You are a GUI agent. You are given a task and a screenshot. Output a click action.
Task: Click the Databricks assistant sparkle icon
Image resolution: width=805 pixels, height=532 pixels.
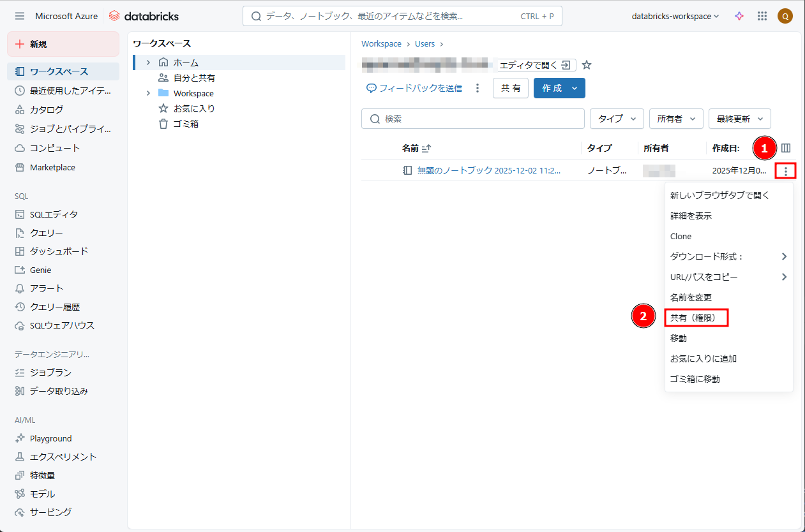pyautogui.click(x=739, y=16)
